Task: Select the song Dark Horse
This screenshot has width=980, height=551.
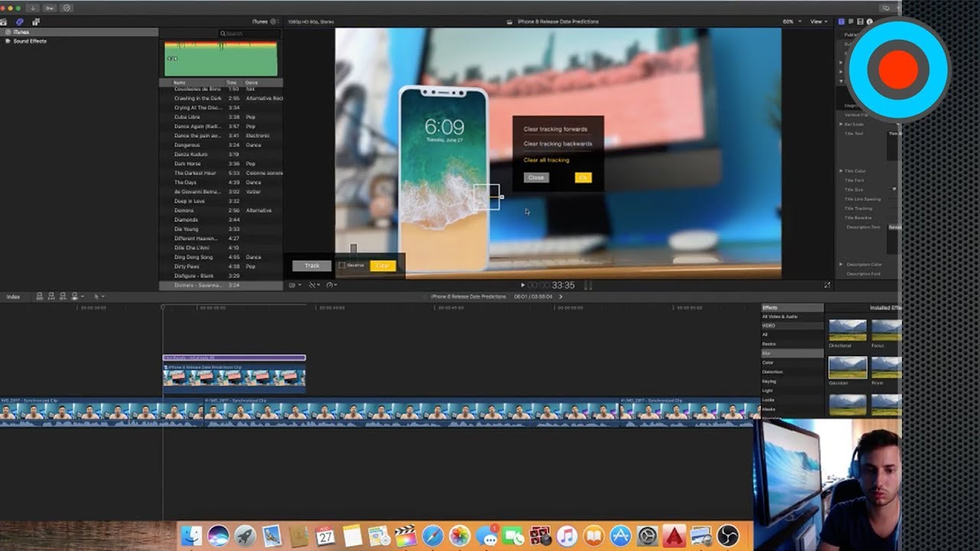Action: pyautogui.click(x=220, y=164)
